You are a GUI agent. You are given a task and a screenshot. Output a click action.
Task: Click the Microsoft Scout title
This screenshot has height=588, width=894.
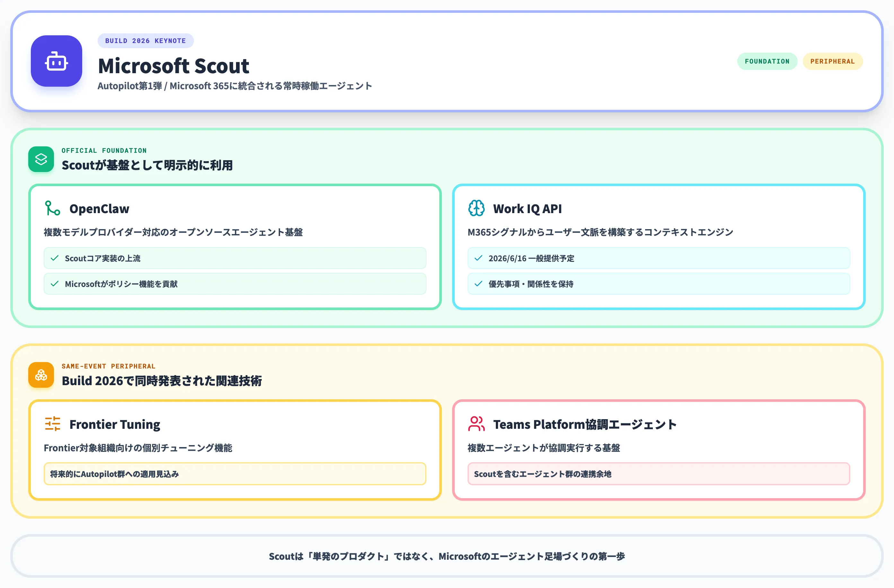173,66
